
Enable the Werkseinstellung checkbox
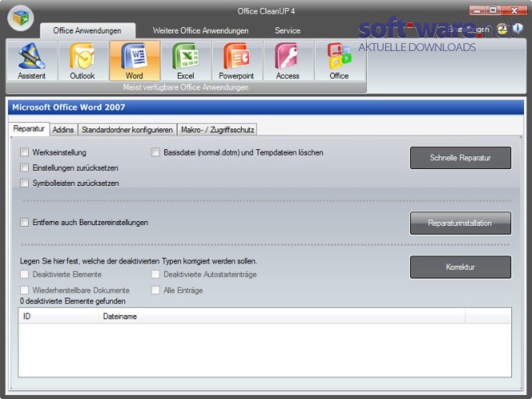click(x=24, y=152)
